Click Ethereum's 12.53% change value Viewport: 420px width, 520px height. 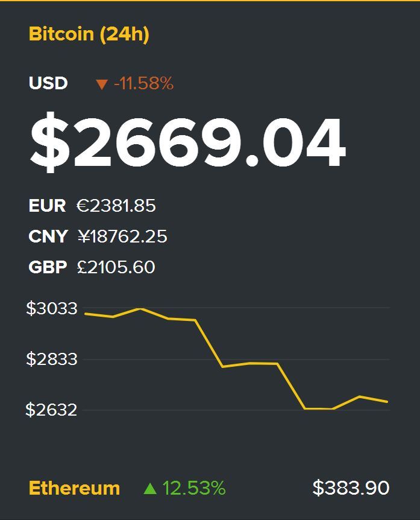pyautogui.click(x=193, y=488)
